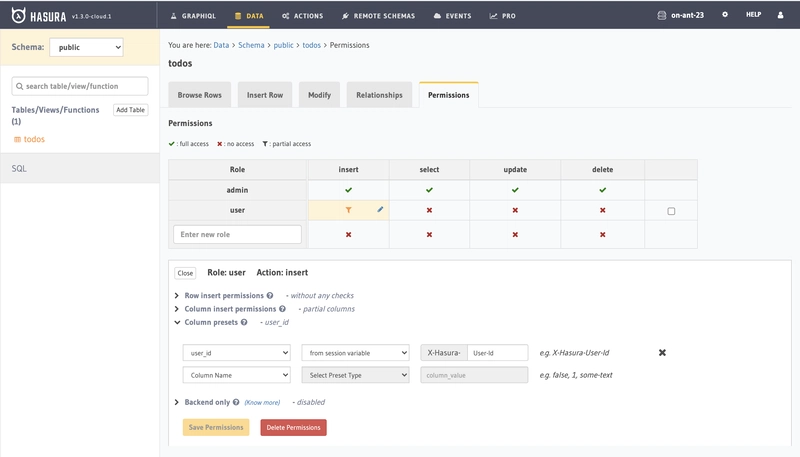Viewport: 800px width, 457px height.
Task: Open the Know more link
Action: pos(262,402)
